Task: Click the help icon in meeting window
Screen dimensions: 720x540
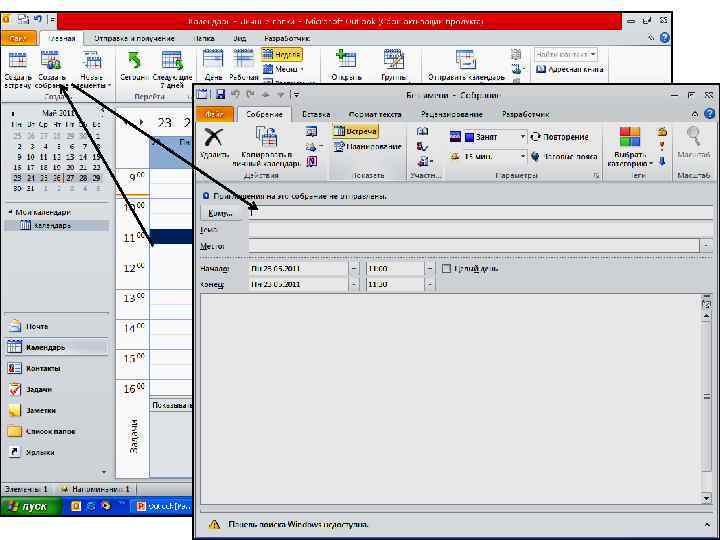Action: click(709, 114)
